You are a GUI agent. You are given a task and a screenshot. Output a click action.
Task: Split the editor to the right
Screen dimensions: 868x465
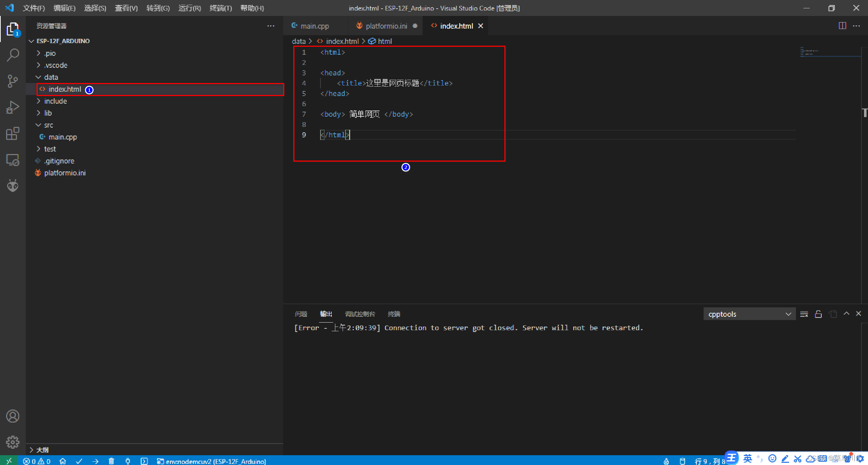pyautogui.click(x=842, y=26)
